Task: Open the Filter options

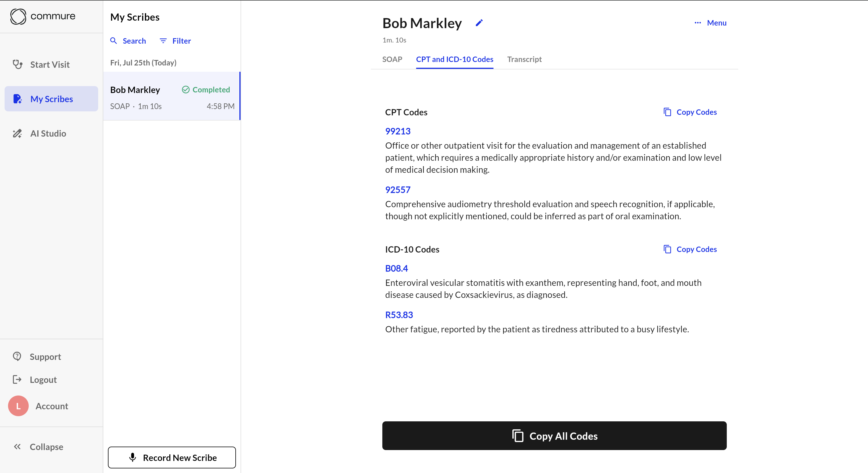Action: coord(175,41)
